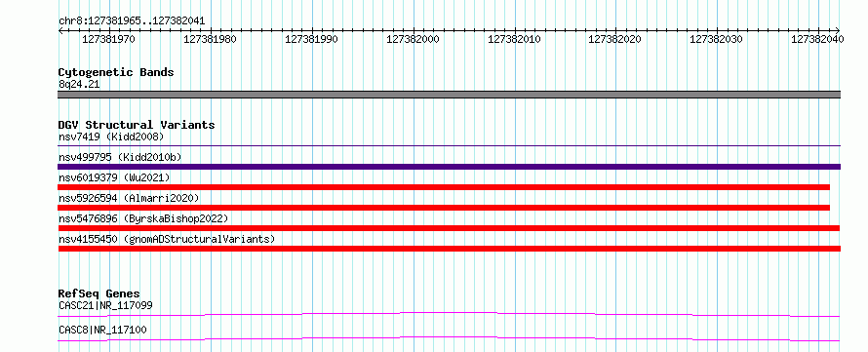Select nsv4155450 (gnomADStructuralVariants) label

tap(167, 239)
